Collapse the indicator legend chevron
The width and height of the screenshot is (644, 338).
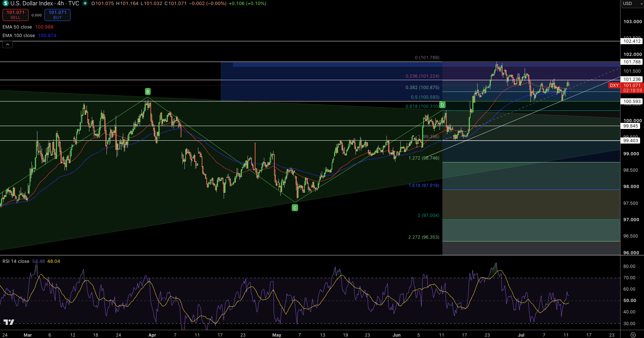click(7, 44)
